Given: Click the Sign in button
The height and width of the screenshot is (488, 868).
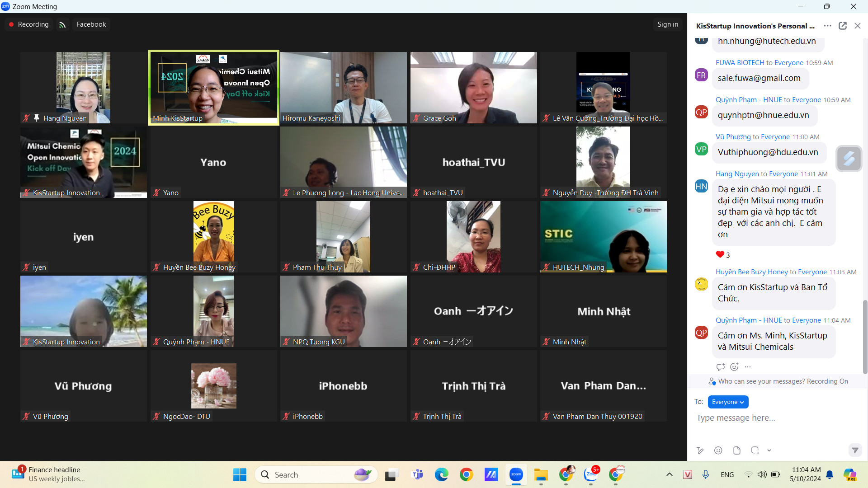Looking at the screenshot, I should pyautogui.click(x=667, y=24).
